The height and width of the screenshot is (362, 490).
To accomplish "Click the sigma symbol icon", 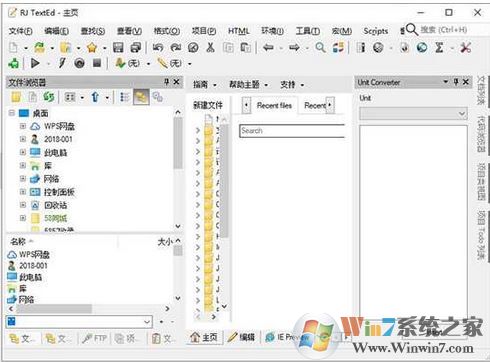I will pyautogui.click(x=439, y=48).
